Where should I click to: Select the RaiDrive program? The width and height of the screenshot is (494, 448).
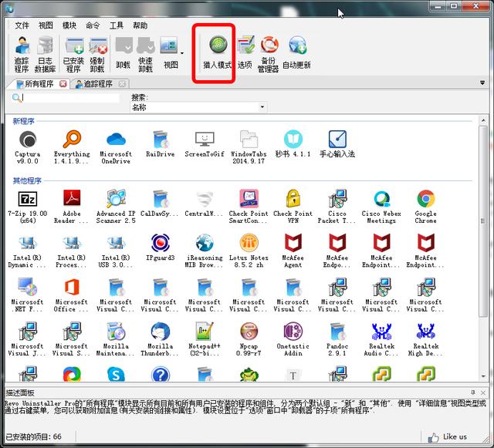(161, 144)
